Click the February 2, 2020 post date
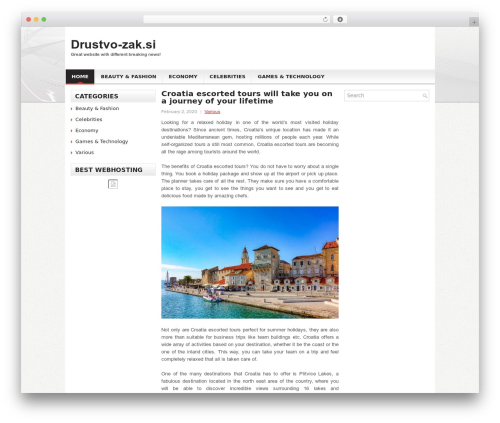 [x=179, y=112]
